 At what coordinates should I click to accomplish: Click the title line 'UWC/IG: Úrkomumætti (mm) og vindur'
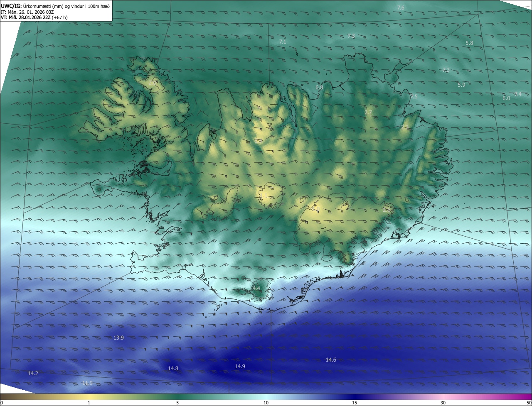point(55,6)
